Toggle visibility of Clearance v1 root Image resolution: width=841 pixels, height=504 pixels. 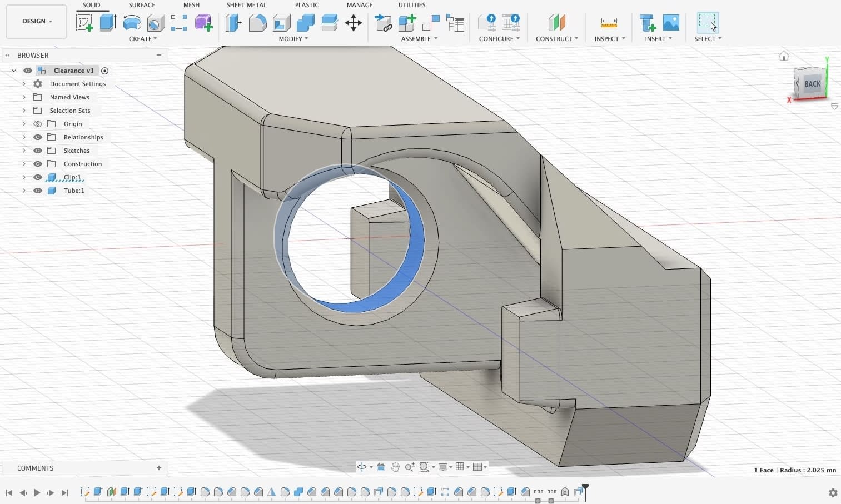pyautogui.click(x=27, y=71)
